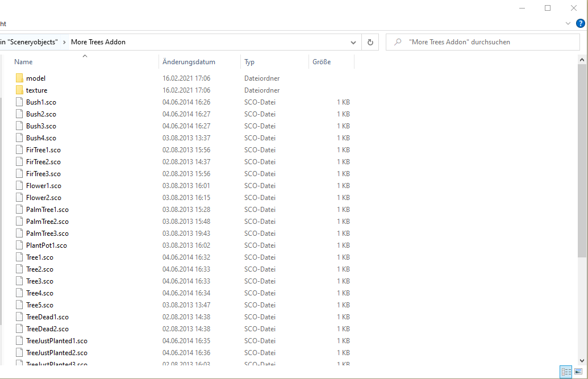This screenshot has width=588, height=379.
Task: Click the vertical scrollbar down arrow
Action: click(582, 360)
